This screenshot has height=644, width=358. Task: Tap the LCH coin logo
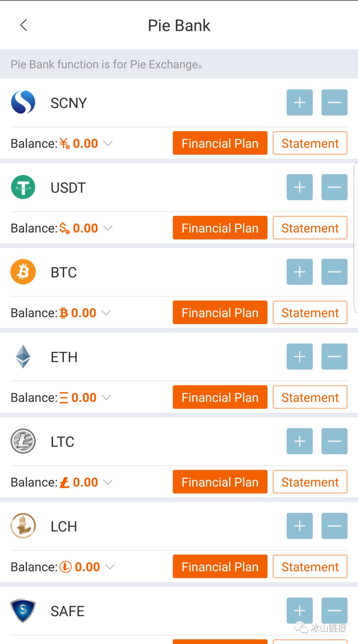click(x=23, y=526)
